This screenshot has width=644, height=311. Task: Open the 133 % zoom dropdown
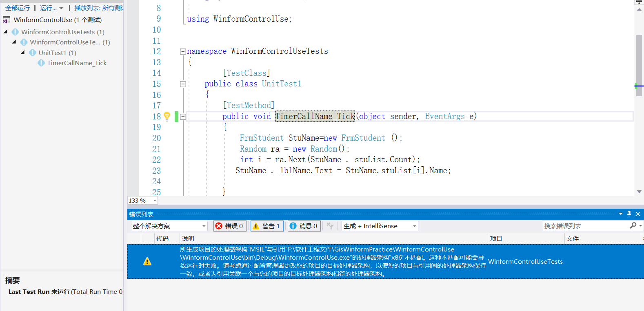(x=155, y=201)
